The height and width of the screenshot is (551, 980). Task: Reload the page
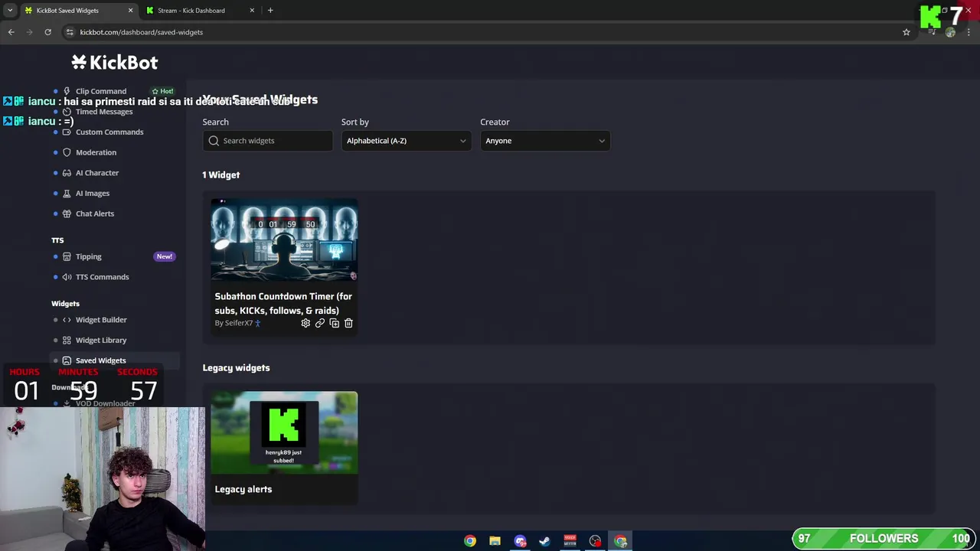47,32
